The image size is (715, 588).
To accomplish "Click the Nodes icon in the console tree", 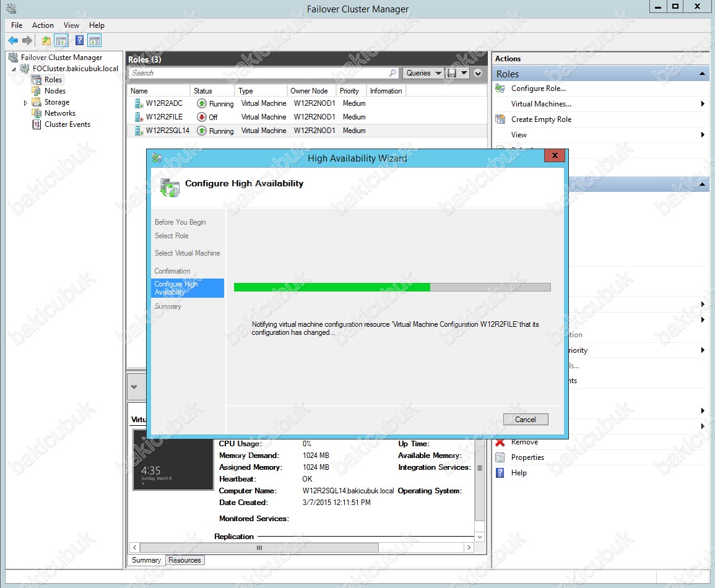I will (x=37, y=91).
